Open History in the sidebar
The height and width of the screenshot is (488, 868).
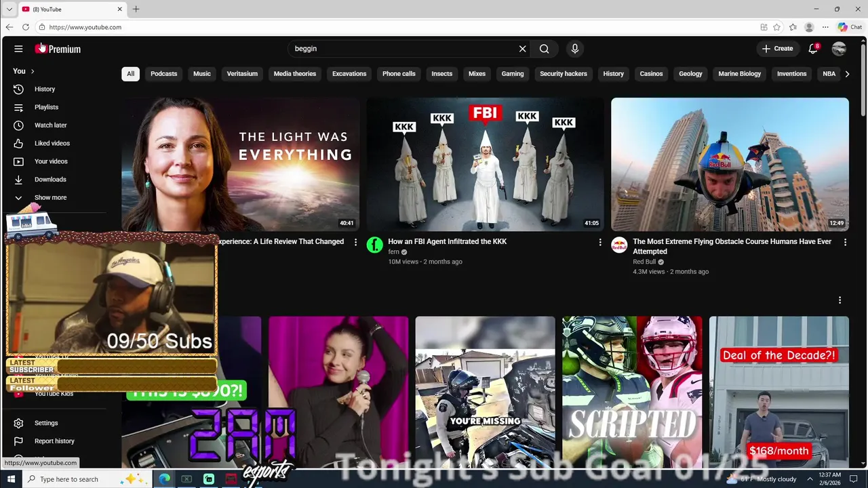tap(45, 89)
